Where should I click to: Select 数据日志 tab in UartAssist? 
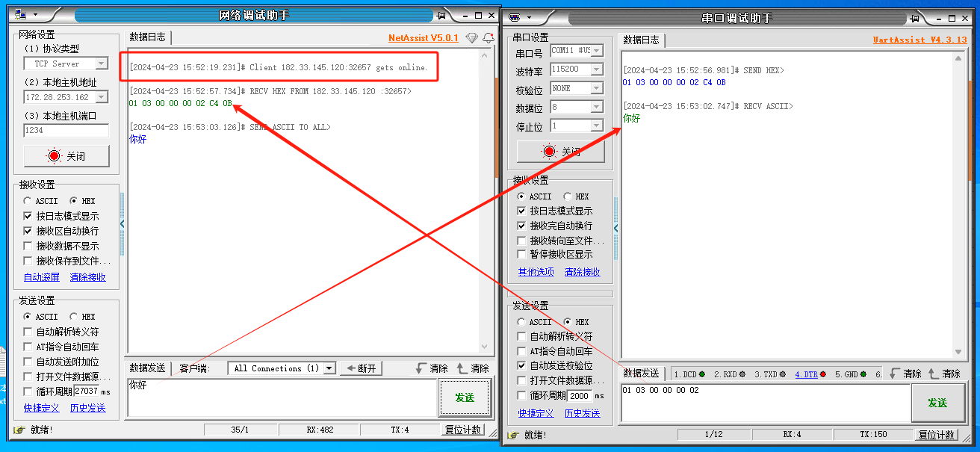click(642, 40)
